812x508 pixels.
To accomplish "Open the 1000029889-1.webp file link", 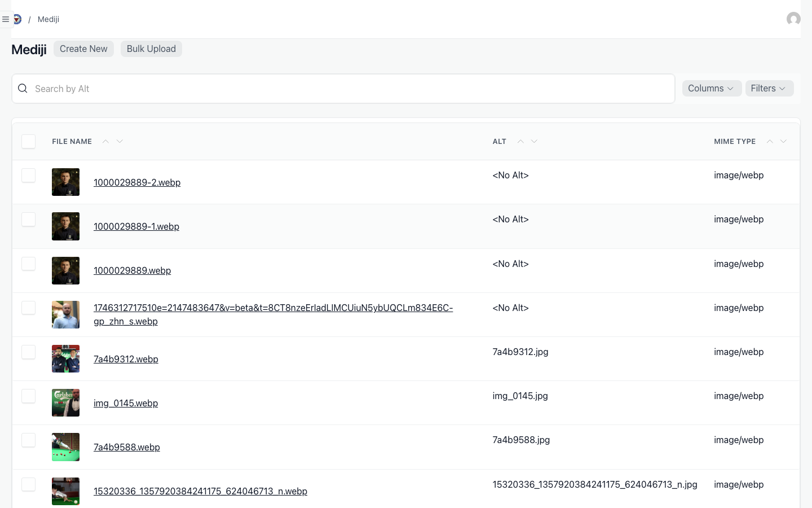I will [136, 226].
